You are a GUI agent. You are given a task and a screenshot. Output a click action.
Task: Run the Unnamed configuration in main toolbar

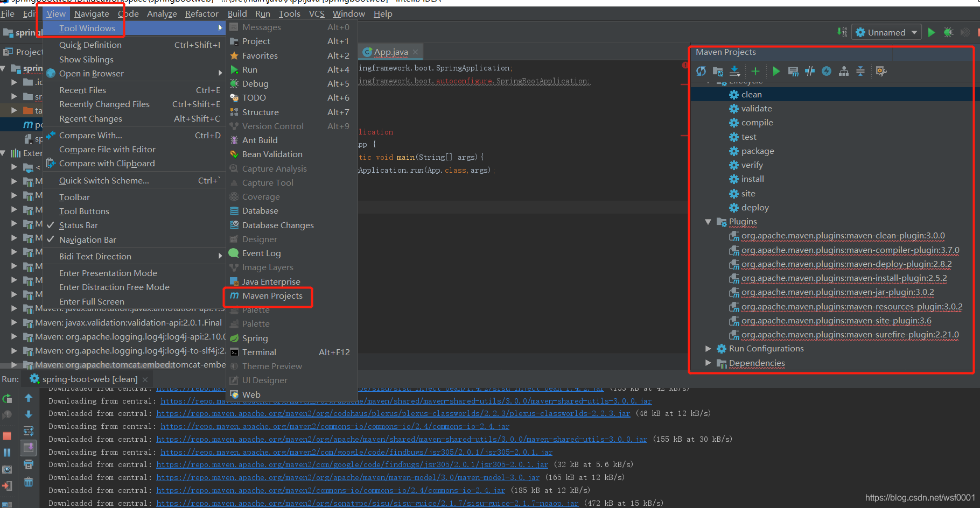[932, 32]
